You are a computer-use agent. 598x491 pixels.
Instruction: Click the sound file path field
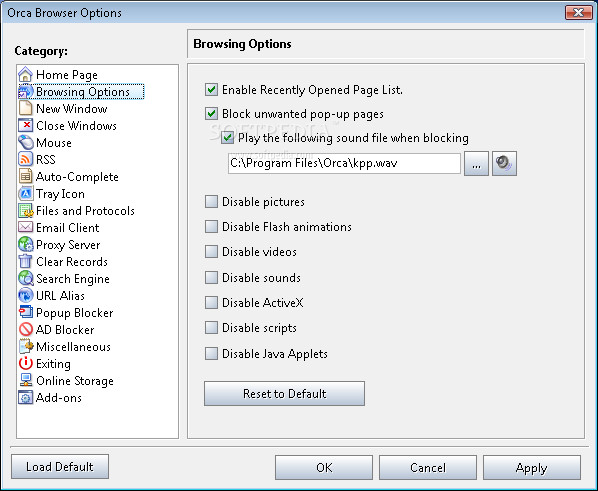[x=344, y=163]
